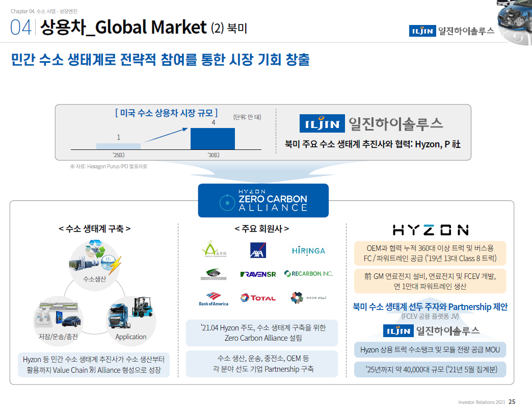Click the HIRINGA logo
The image size is (532, 408).
(x=308, y=251)
